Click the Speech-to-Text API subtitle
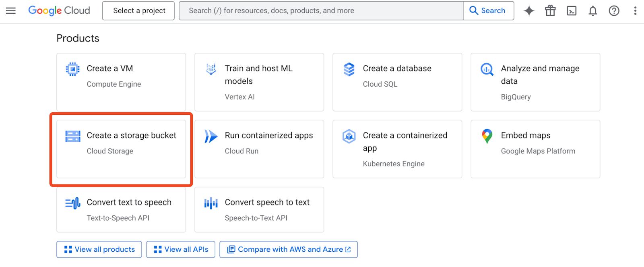 (256, 218)
